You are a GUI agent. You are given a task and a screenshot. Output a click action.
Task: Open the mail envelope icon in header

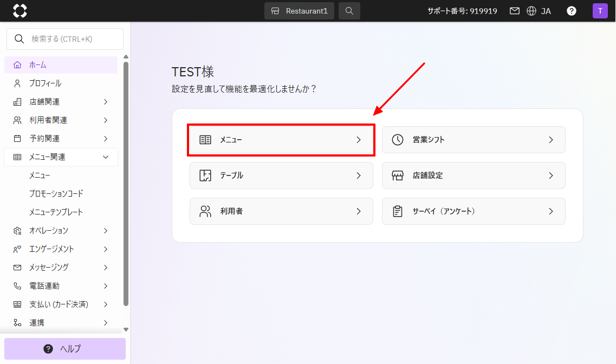click(515, 11)
